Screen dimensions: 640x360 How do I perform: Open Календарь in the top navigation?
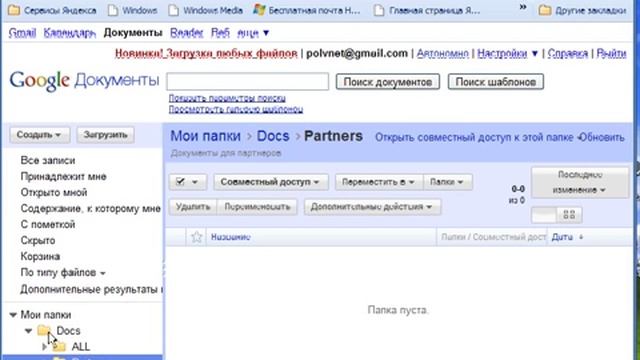(x=69, y=33)
